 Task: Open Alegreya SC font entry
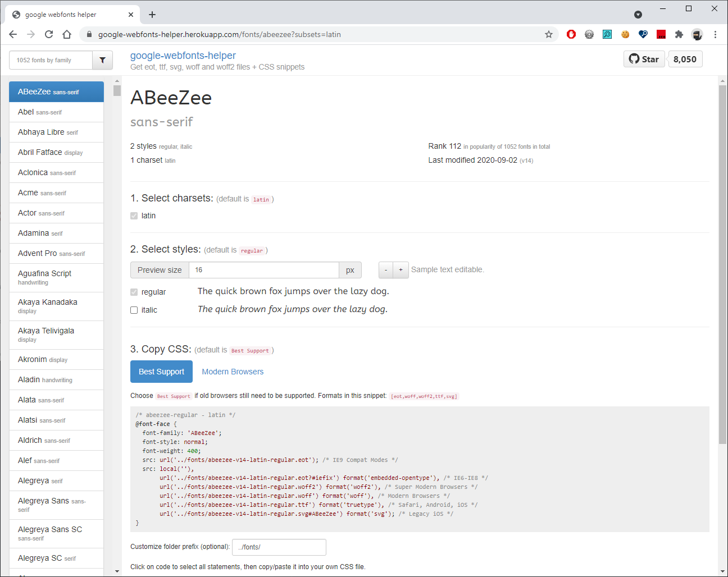tap(56, 558)
